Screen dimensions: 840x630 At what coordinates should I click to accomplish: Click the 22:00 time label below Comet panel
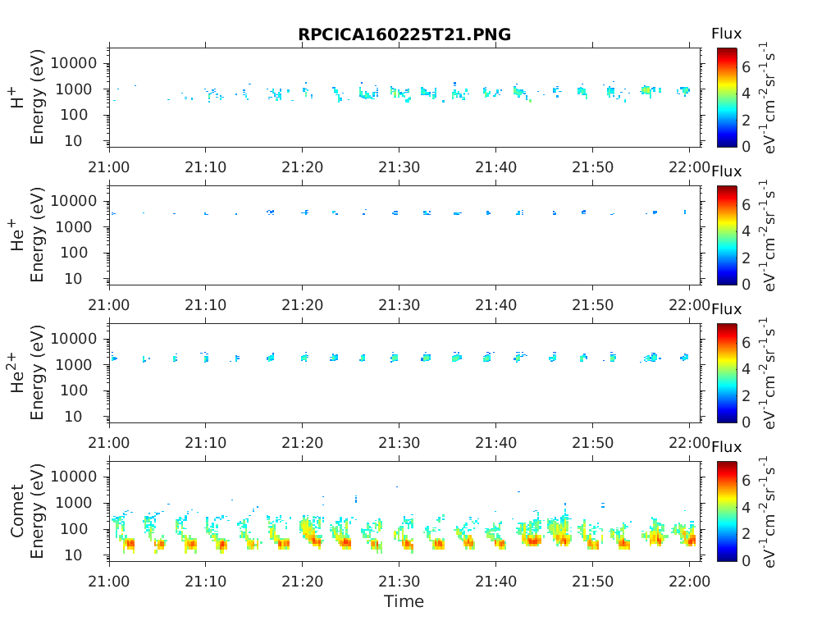tap(689, 581)
